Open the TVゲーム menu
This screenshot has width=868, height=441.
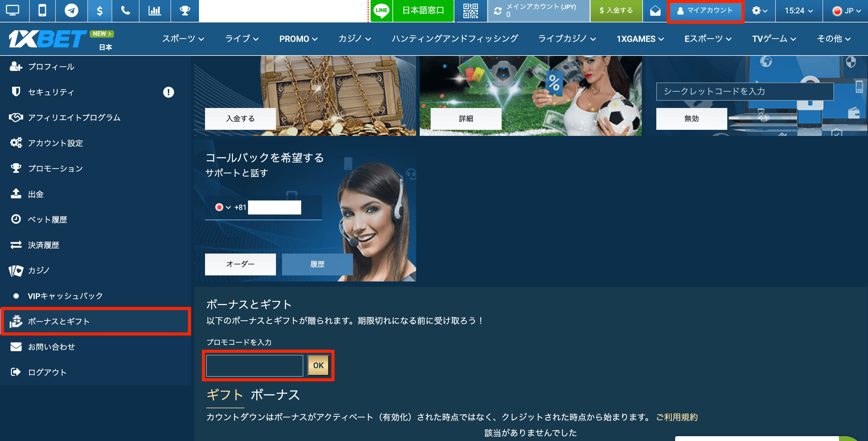(x=774, y=39)
